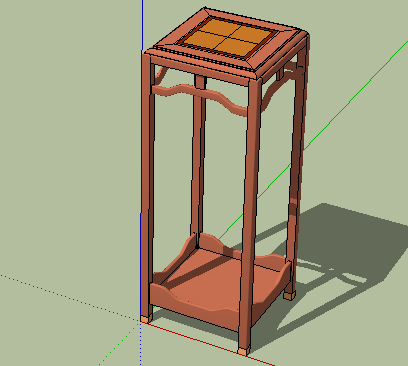Click the tan foot cap at the axis origin

146,319
